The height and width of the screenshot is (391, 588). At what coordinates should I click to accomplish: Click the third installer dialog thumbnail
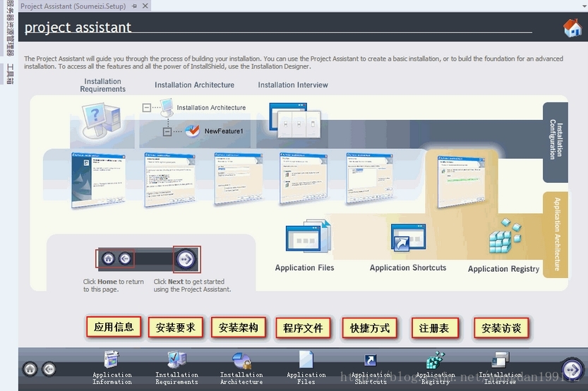pos(238,179)
